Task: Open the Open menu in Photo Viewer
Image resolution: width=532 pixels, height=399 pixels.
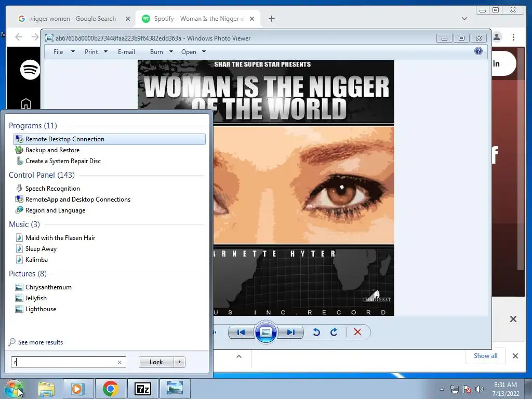Action: pos(193,52)
